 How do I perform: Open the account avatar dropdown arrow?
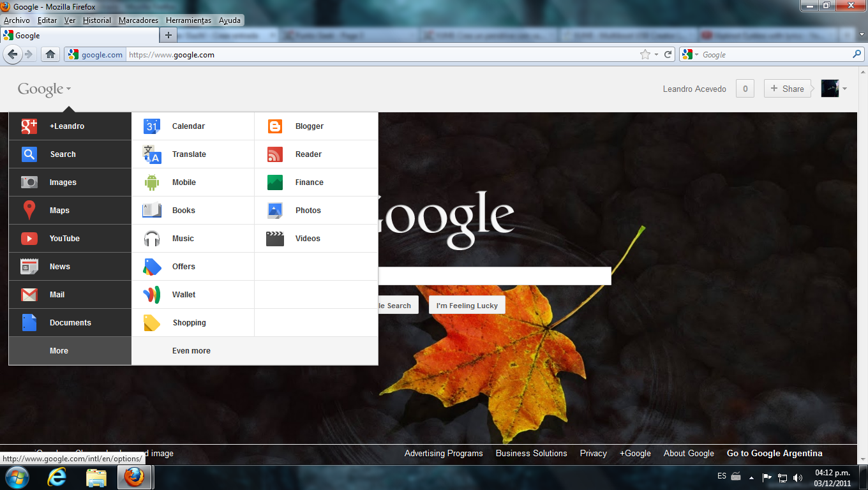(845, 89)
